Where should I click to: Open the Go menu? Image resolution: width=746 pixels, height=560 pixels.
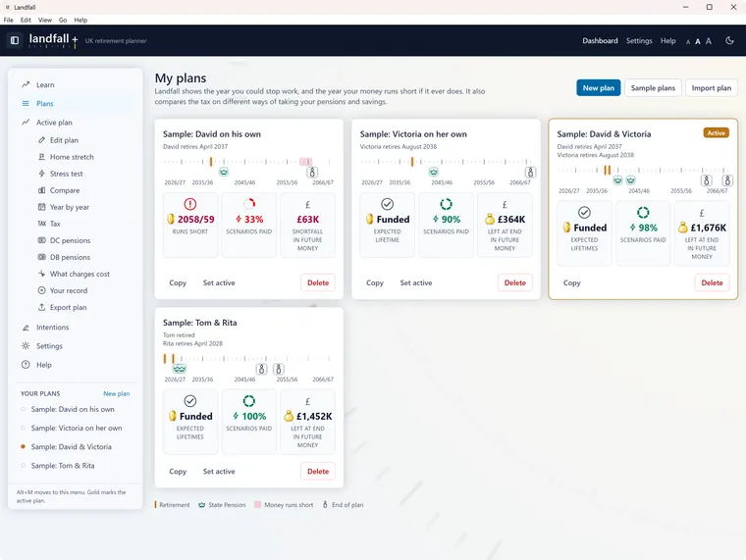pyautogui.click(x=63, y=20)
